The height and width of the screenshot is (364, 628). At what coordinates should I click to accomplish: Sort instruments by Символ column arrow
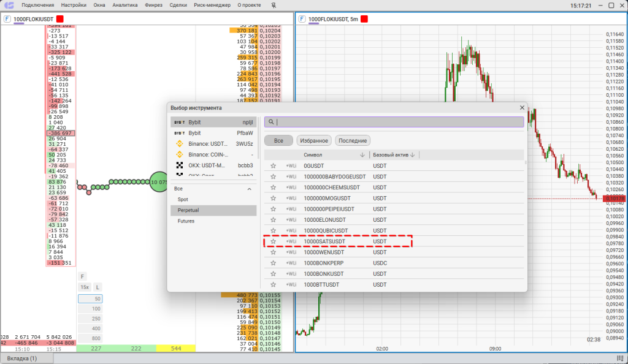click(x=362, y=155)
